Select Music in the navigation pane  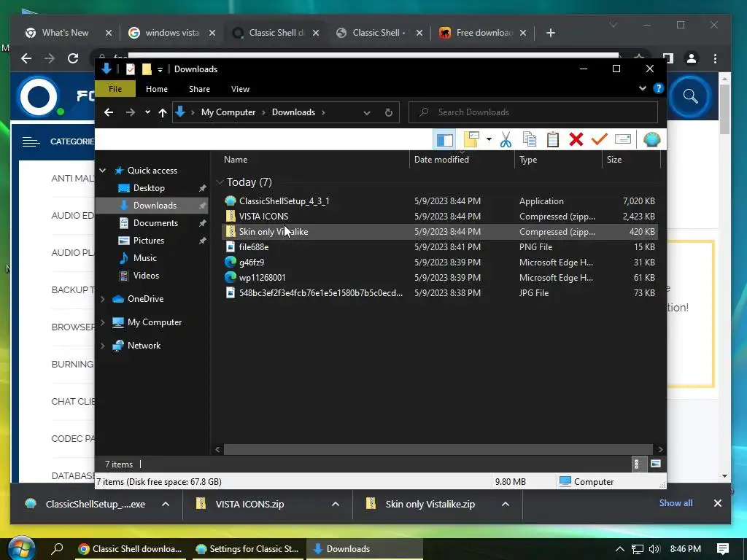[x=145, y=257]
